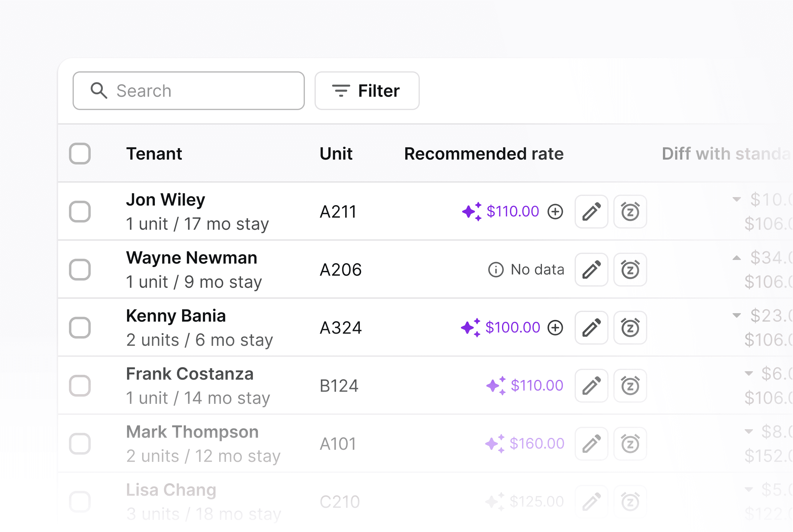
Task: Click the up arrow in Wayne Newman's diff
Action: 736,258
